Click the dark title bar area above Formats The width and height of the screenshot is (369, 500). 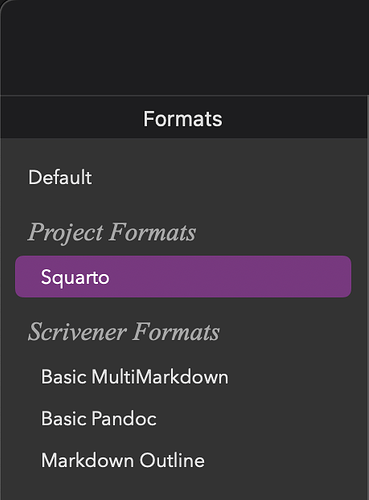184,47
